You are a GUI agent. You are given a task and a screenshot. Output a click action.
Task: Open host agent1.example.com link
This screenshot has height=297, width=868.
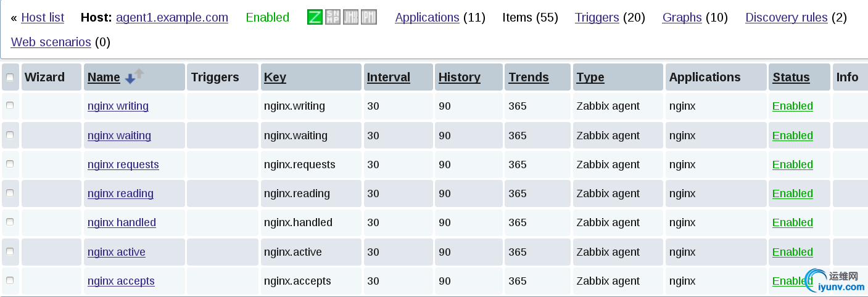pos(172,17)
